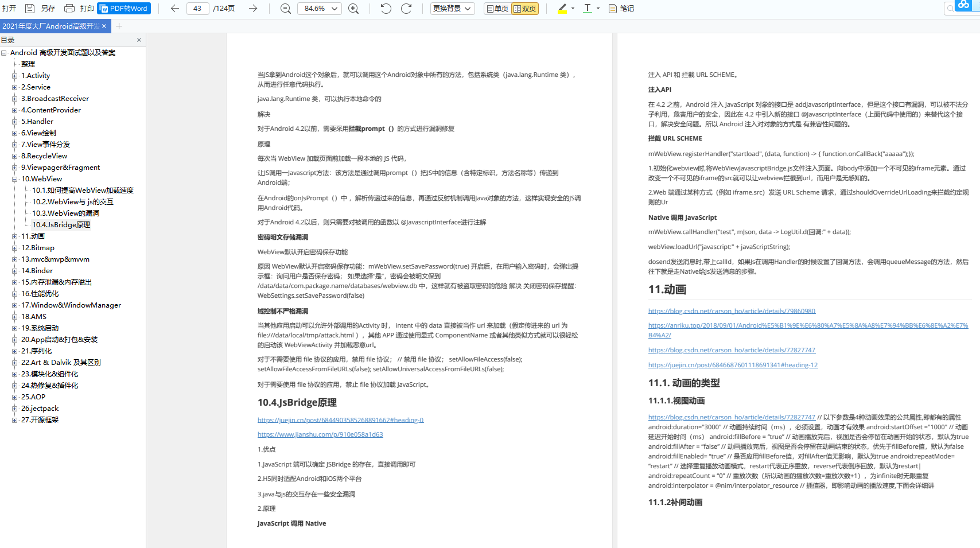This screenshot has height=548, width=980.
Task: Open 10.1.如何提高WebView加载速度 outline entry
Action: coord(83,191)
